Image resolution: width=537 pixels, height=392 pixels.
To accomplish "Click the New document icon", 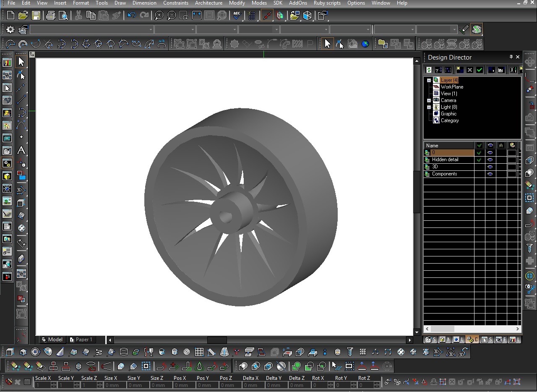I will point(10,16).
